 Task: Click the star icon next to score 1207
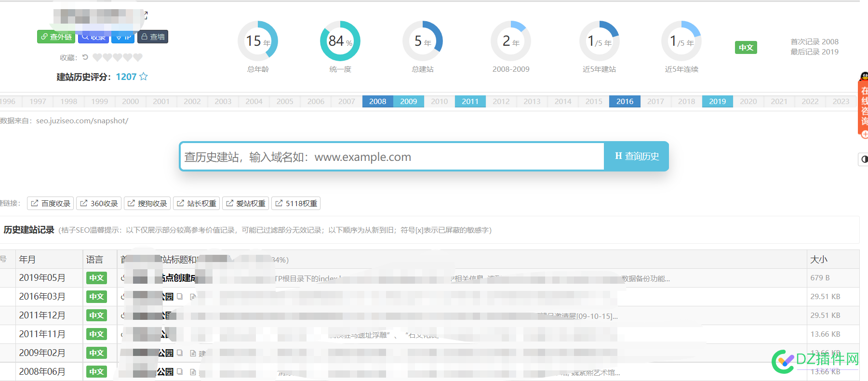[144, 77]
